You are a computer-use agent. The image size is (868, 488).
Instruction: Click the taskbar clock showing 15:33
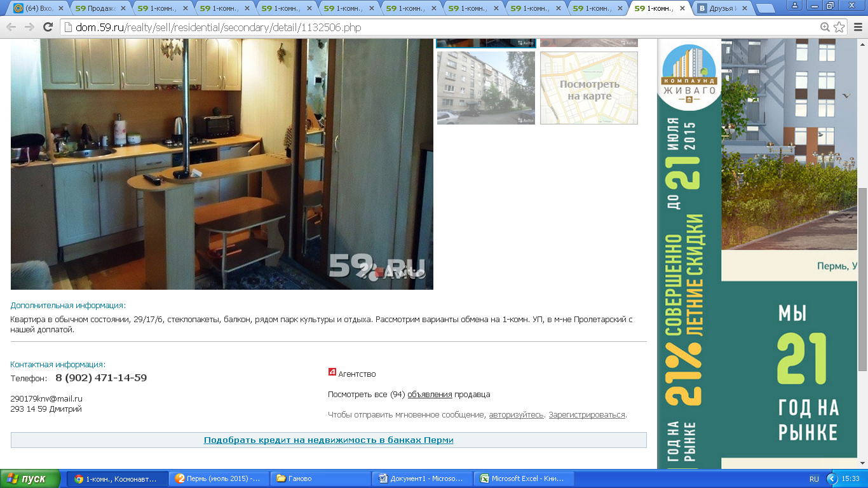coord(850,478)
